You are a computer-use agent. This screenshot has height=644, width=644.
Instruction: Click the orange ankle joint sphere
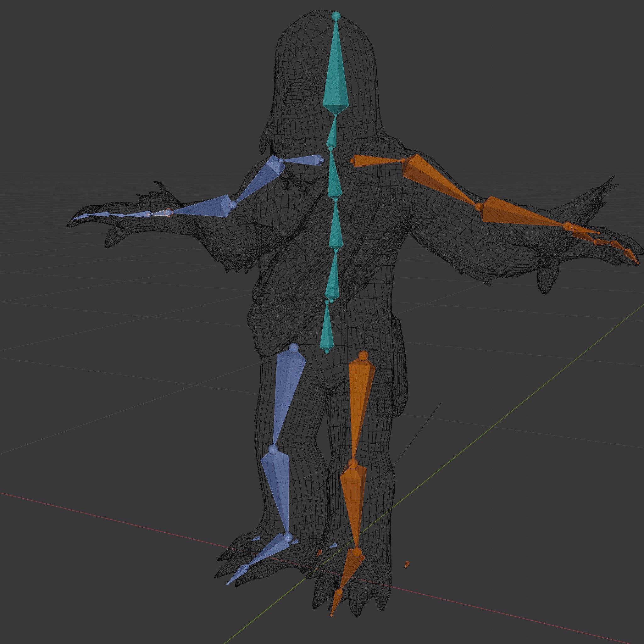[357, 552]
